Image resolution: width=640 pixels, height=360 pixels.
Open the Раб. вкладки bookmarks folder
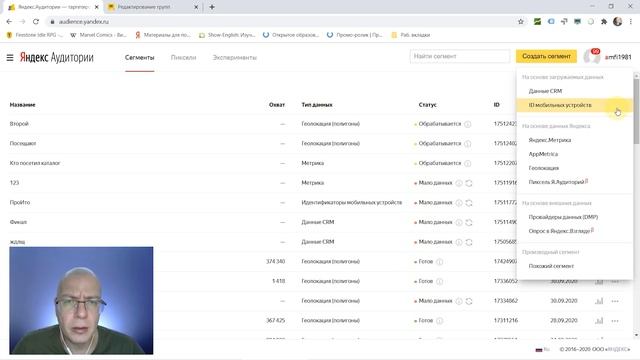point(411,35)
